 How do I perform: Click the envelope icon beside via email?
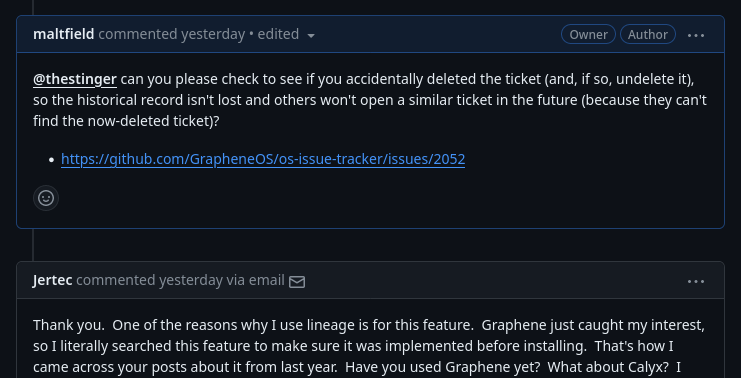(297, 282)
